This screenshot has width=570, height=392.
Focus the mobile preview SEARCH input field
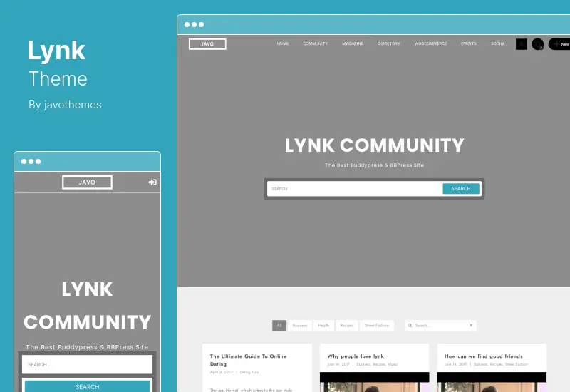[87, 364]
